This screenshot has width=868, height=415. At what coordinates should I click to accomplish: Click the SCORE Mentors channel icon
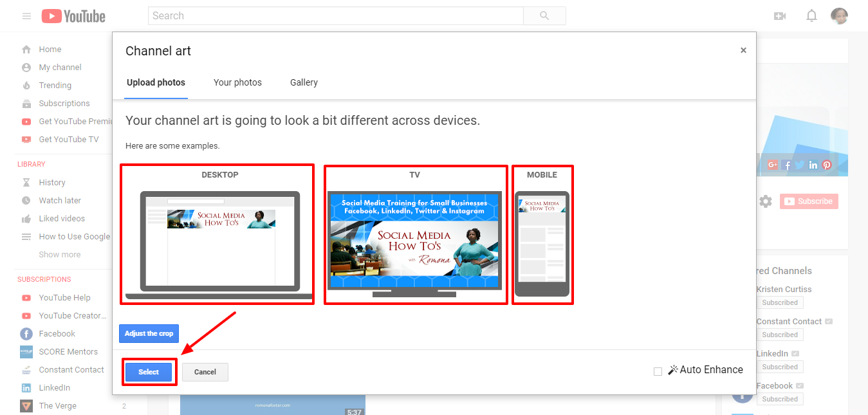26,352
